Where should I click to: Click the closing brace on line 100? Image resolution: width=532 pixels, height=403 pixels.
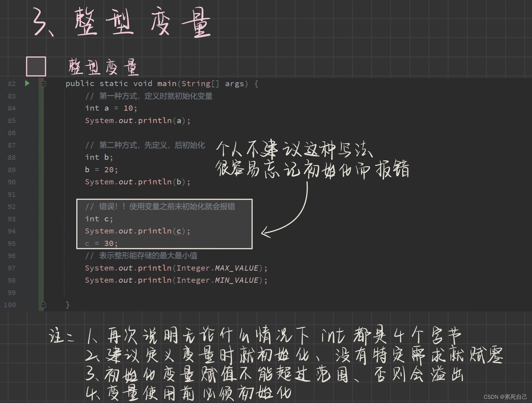coord(68,305)
